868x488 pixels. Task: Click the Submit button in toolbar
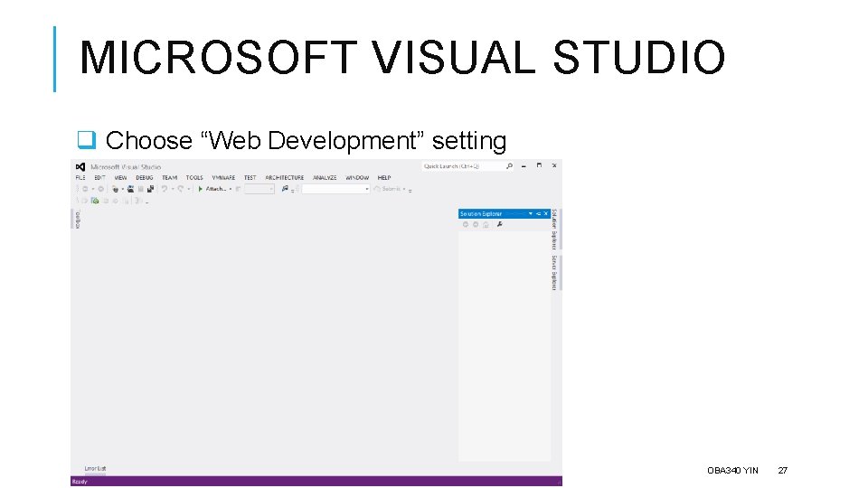click(386, 189)
